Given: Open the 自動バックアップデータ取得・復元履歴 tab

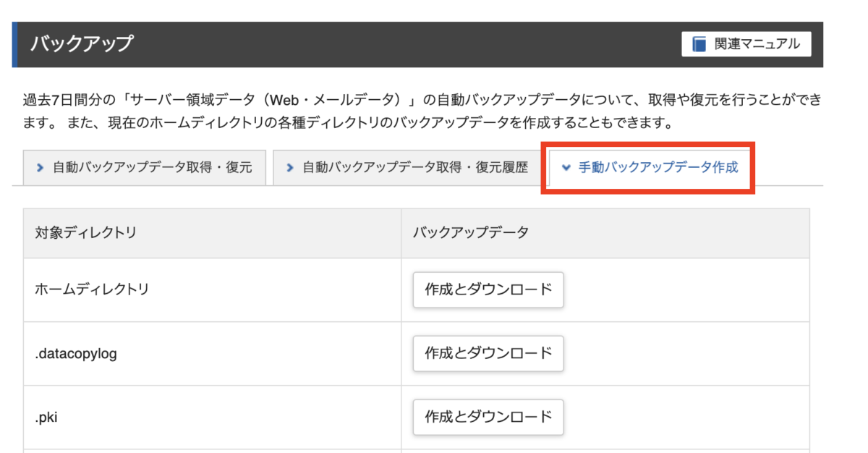Looking at the screenshot, I should (414, 168).
